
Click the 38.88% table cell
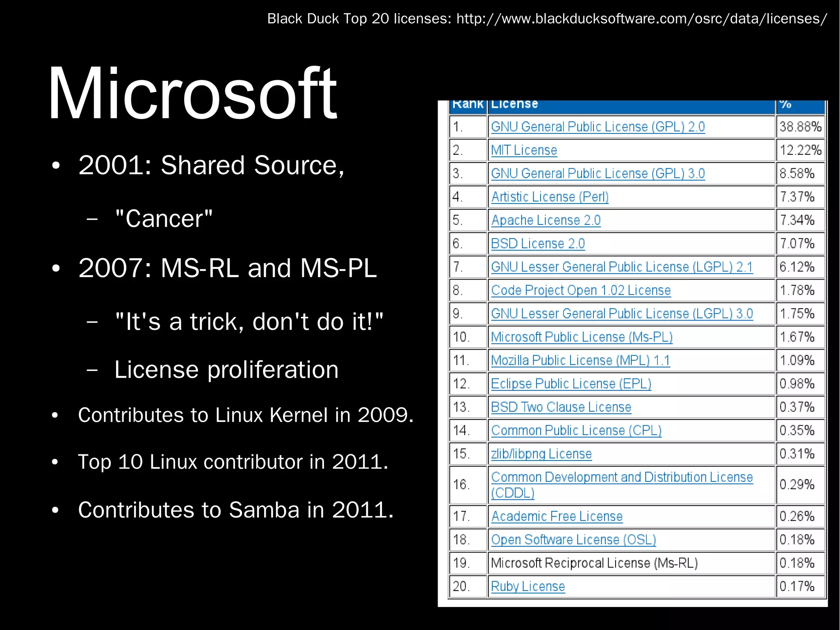click(800, 127)
